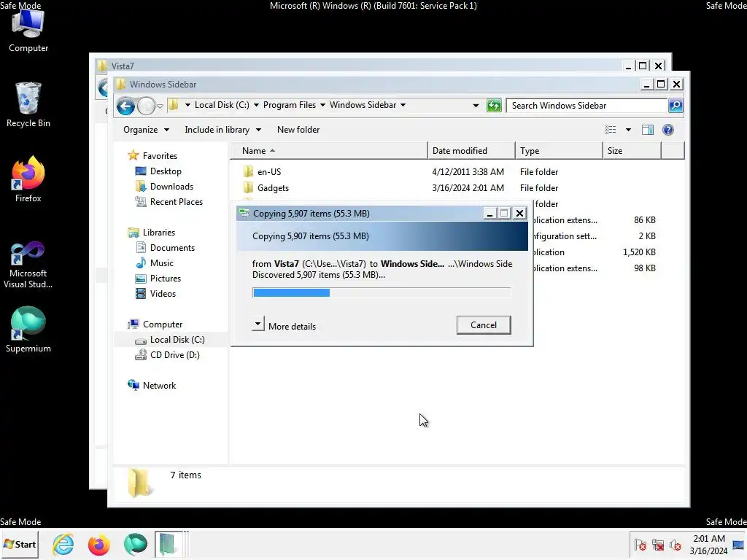Screen dimensions: 747x560
Task: Click the Firefox desktop shortcut
Action: tap(28, 179)
